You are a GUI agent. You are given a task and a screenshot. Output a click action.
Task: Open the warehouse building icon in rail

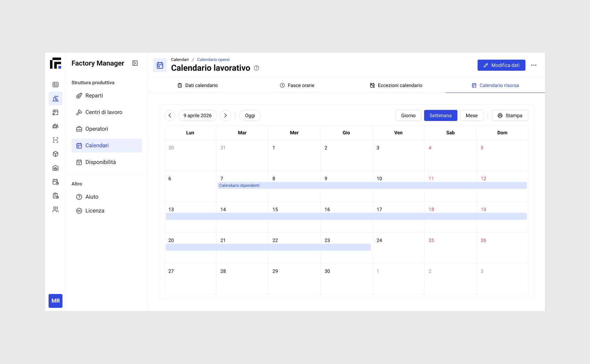pyautogui.click(x=56, y=168)
